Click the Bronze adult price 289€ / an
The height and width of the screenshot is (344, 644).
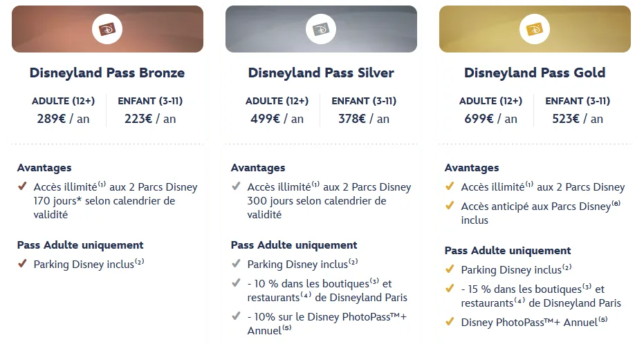click(x=63, y=119)
